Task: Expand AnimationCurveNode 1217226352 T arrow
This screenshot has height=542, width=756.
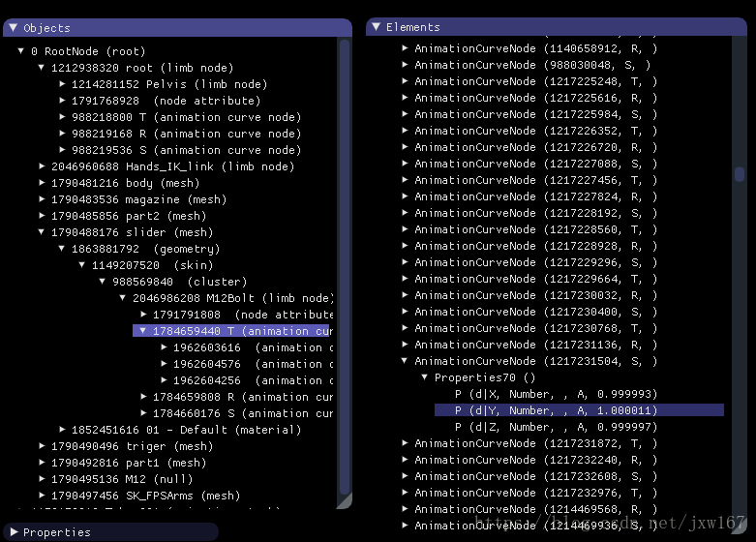Action: [405, 131]
